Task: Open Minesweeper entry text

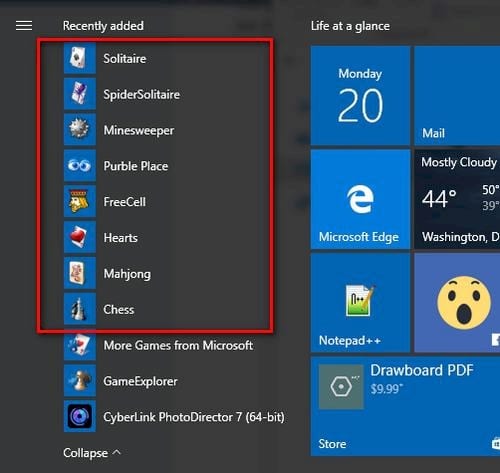Action: (139, 130)
